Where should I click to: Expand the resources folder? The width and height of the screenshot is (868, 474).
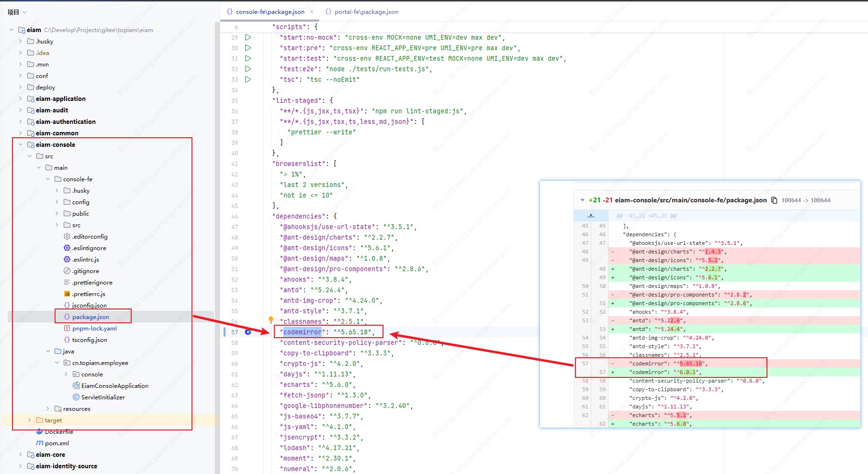pos(48,408)
